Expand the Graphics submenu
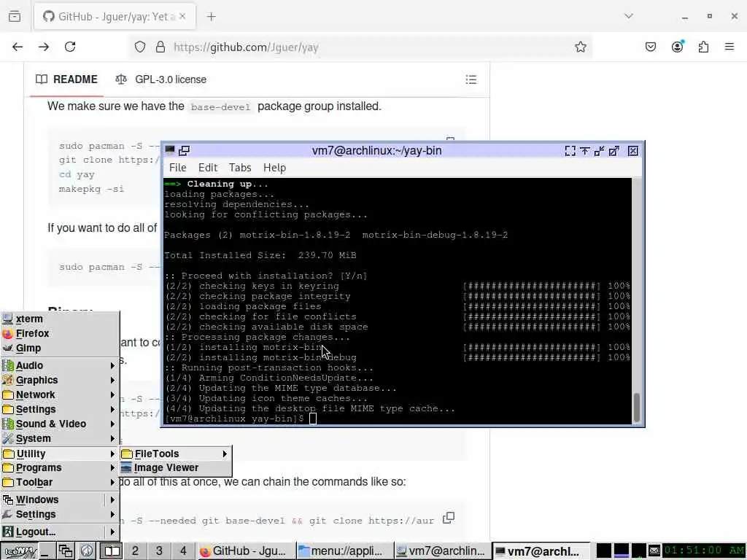This screenshot has height=560, width=747. (60, 380)
